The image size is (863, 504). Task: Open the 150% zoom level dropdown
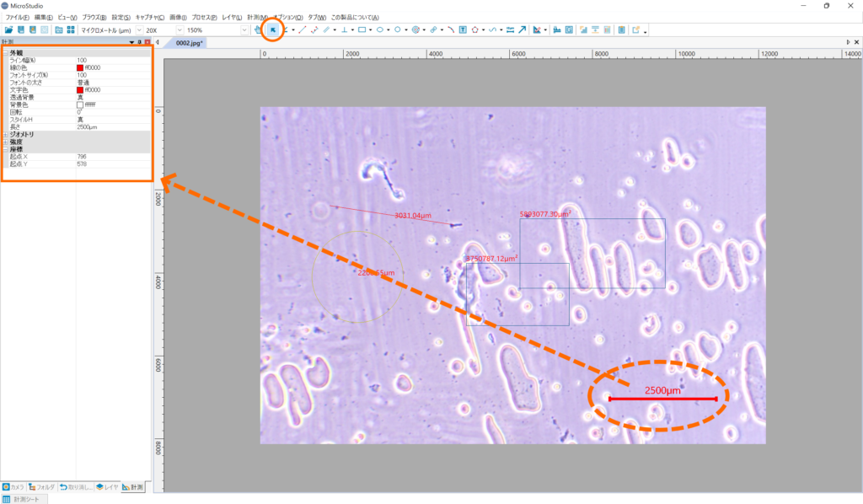[244, 29]
